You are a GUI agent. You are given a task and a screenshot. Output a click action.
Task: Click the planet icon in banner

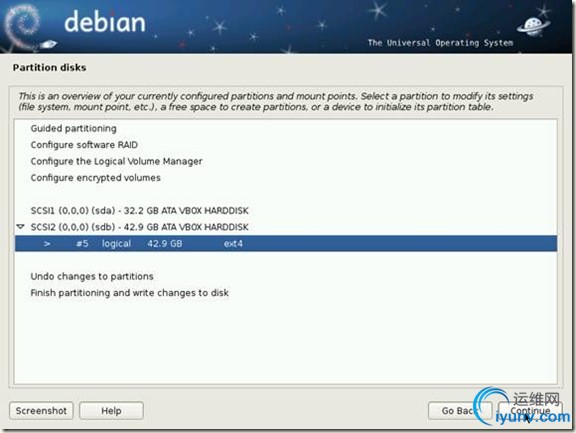point(533,26)
